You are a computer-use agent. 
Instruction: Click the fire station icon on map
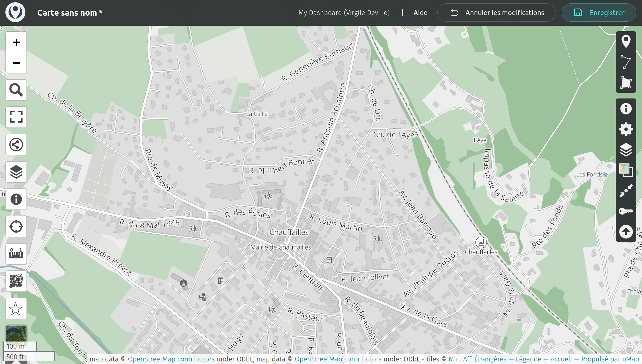point(183,283)
